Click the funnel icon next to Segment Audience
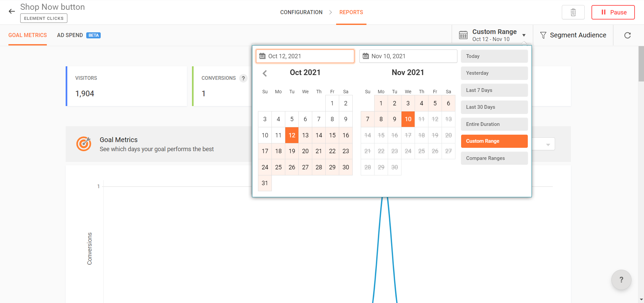This screenshot has height=303, width=644. pos(543,35)
